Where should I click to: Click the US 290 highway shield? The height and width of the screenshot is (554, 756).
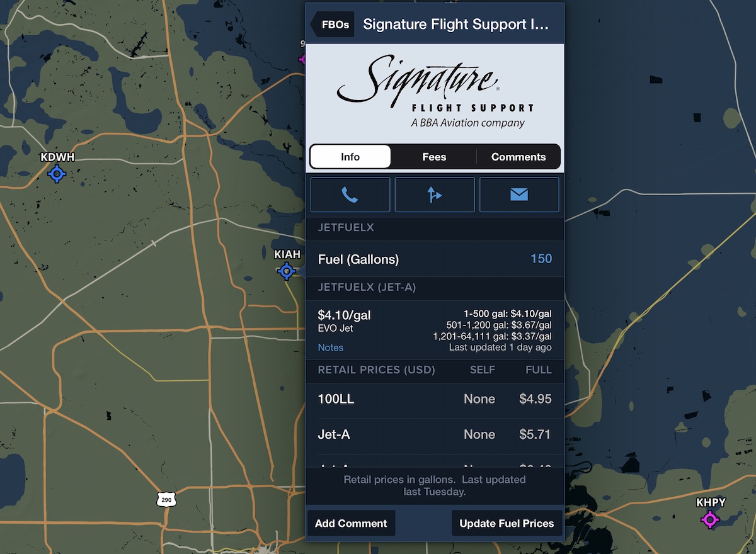point(166,499)
